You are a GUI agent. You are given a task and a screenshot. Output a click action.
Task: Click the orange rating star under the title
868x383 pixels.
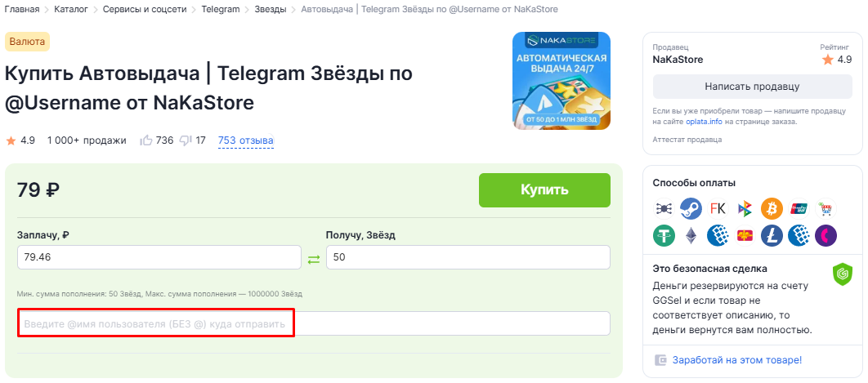click(11, 140)
